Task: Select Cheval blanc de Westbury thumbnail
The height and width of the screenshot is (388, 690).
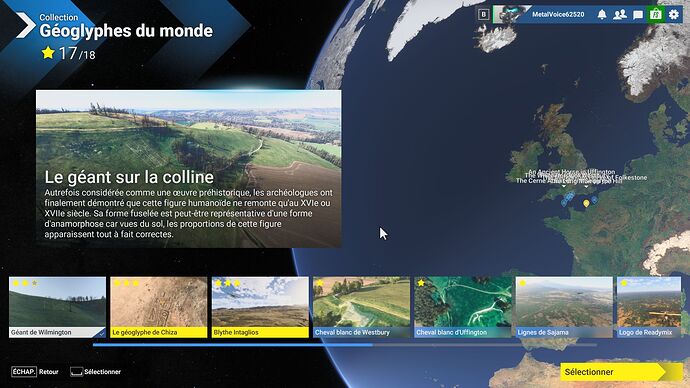Action: coord(361,307)
